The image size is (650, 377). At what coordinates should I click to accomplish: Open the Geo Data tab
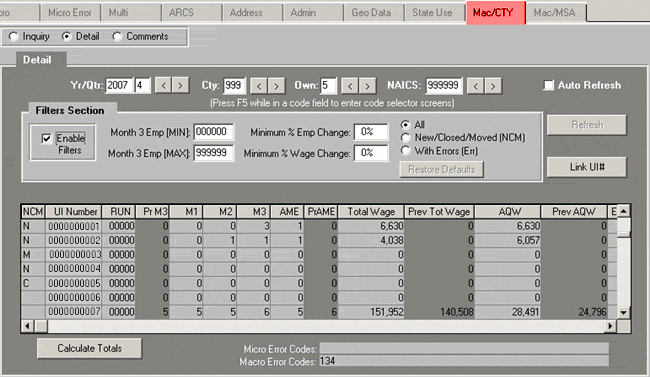[374, 13]
